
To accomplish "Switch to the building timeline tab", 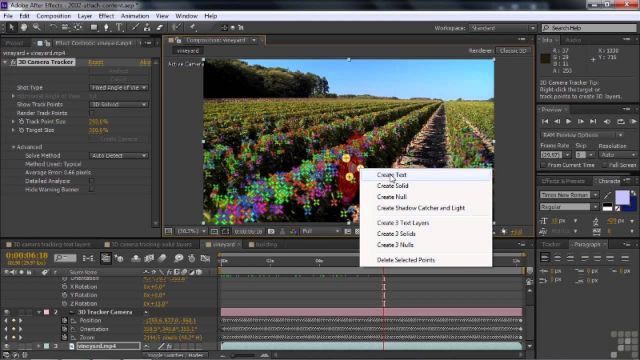I will 263,244.
